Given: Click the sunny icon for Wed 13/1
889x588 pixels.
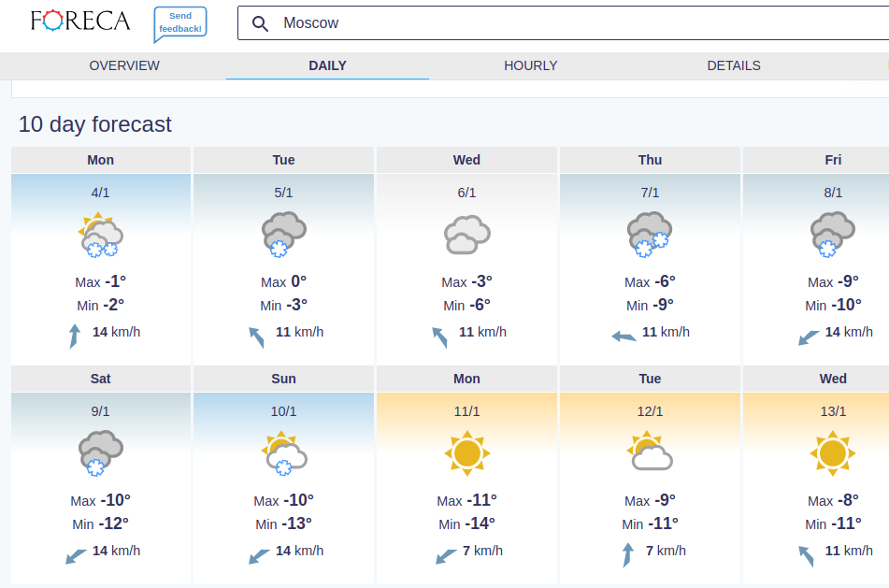Looking at the screenshot, I should coord(833,453).
